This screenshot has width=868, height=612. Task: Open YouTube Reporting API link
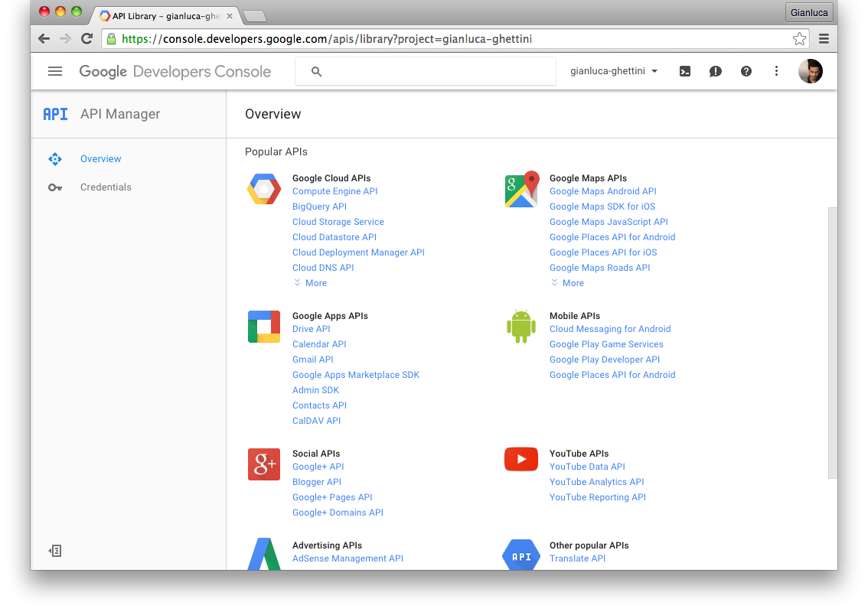coord(598,497)
